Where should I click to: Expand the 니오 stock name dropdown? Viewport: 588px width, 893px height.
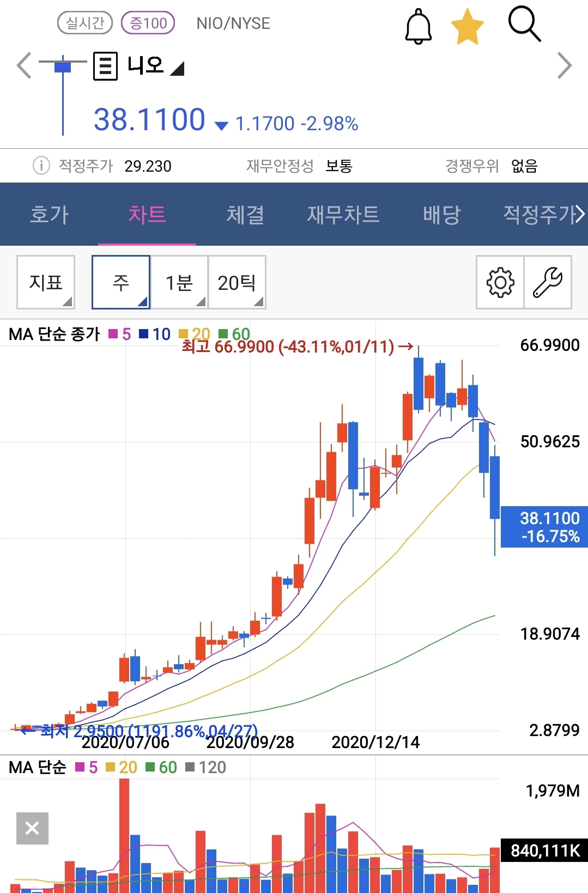point(156,66)
